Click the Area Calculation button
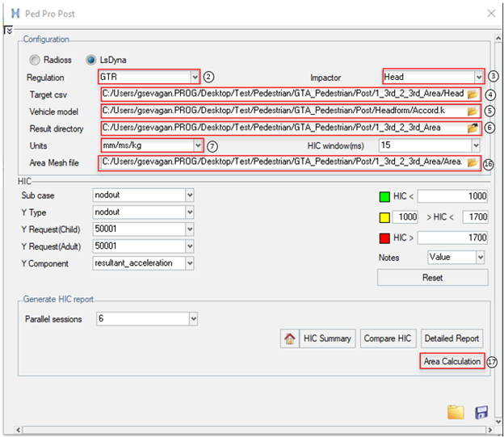504x437 pixels. [x=452, y=361]
